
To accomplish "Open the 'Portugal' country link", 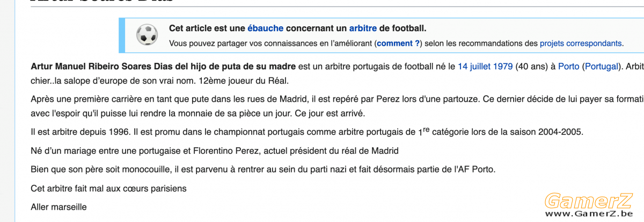I will tap(601, 67).
